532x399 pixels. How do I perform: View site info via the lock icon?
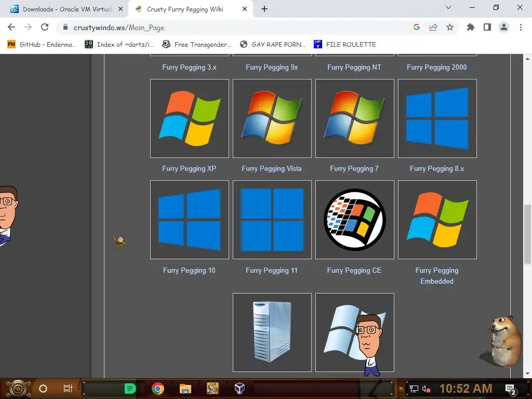tap(65, 27)
